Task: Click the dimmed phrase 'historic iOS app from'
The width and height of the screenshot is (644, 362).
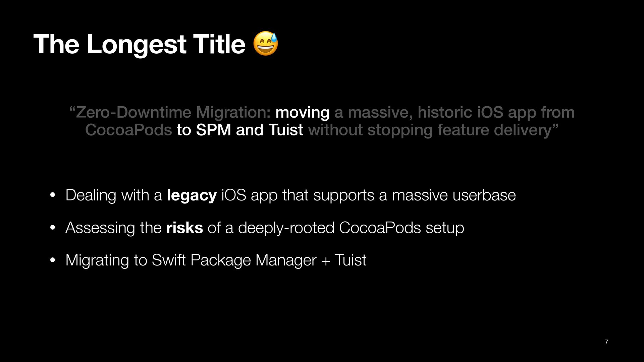Action: (x=496, y=112)
